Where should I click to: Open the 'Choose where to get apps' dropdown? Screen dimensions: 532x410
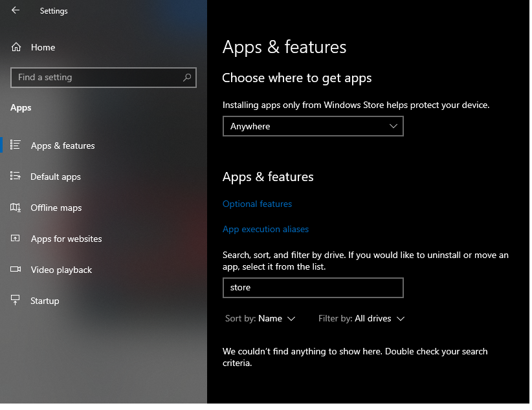pos(313,125)
